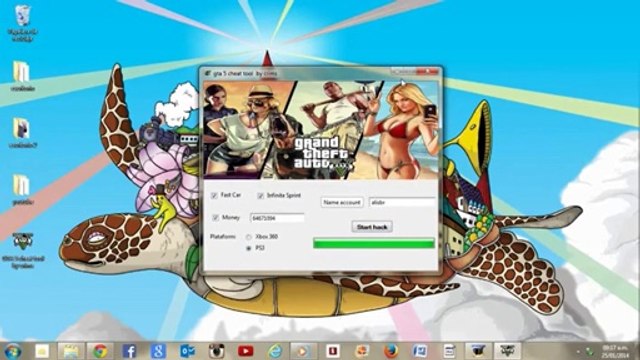Screen dimensions: 640x360
Task: Open the Facebook taskbar shortcut
Action: click(129, 351)
